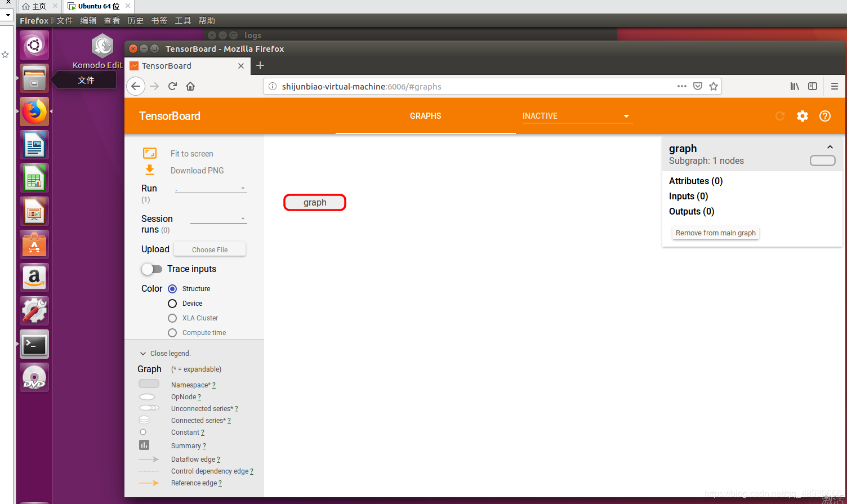Open new Firefox tab with plus
This screenshot has width=847, height=504.
coord(260,65)
